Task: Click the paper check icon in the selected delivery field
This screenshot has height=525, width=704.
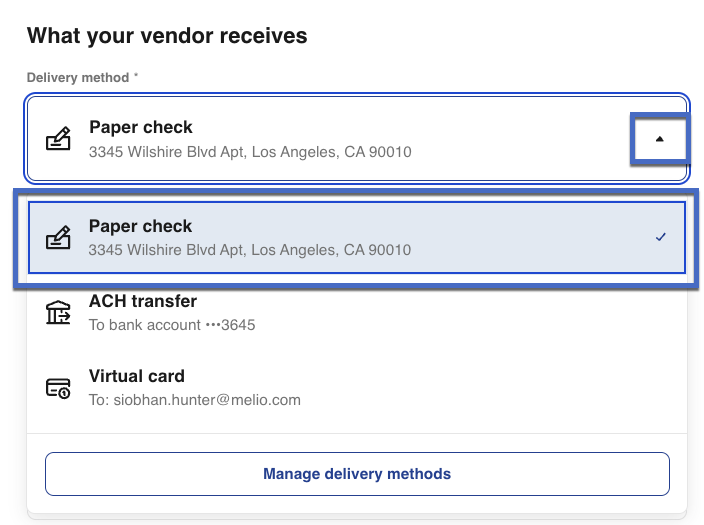Action: (59, 139)
